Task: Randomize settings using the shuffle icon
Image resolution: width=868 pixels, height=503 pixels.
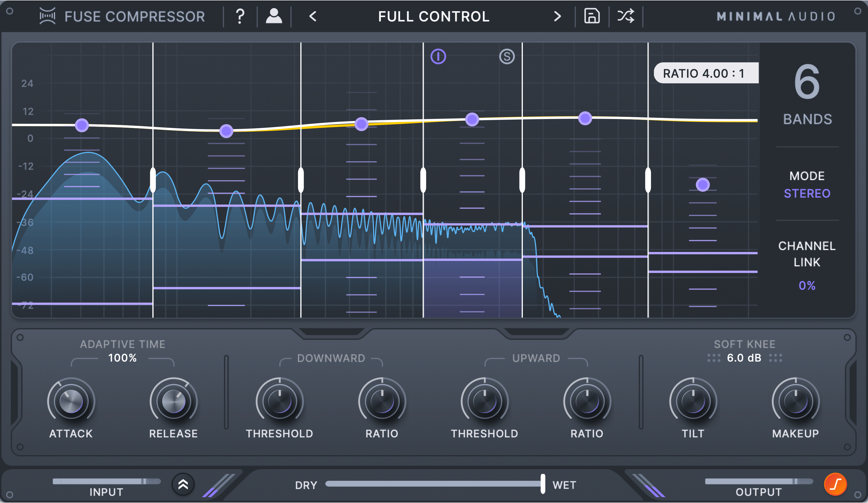Action: (627, 16)
